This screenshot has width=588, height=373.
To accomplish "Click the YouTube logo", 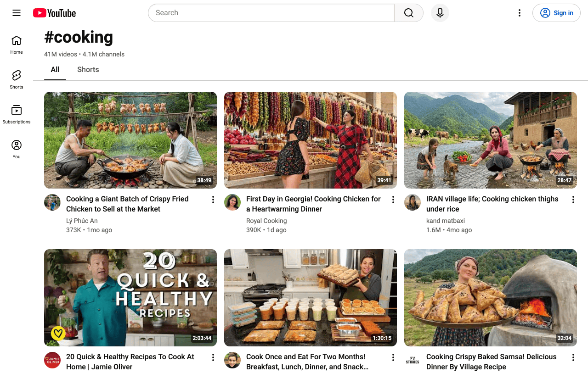I will tap(54, 13).
